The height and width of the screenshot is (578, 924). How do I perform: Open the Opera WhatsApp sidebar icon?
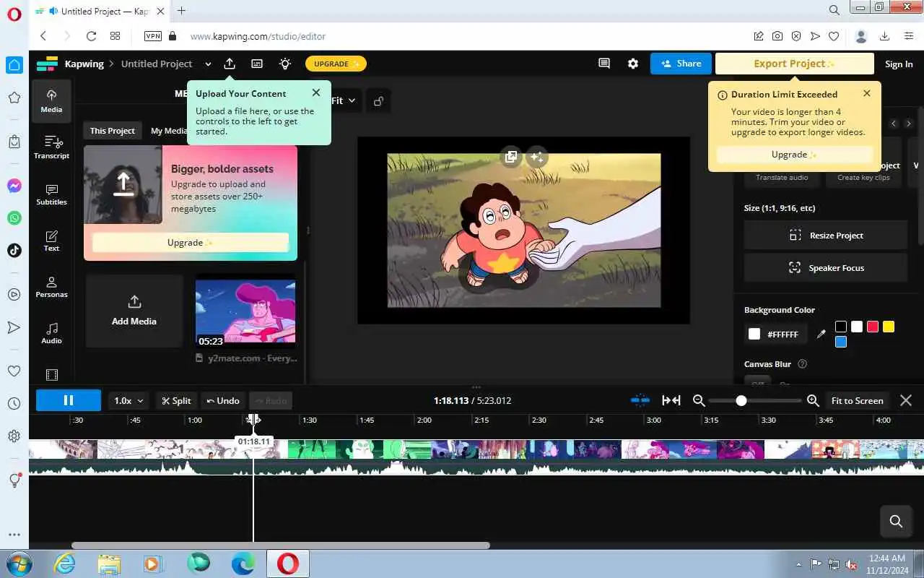14,217
